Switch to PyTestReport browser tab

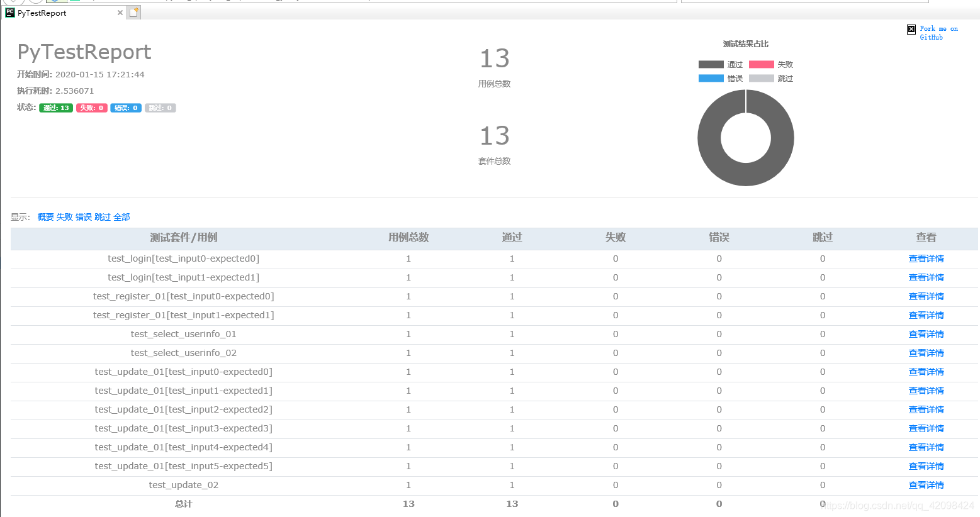point(63,13)
